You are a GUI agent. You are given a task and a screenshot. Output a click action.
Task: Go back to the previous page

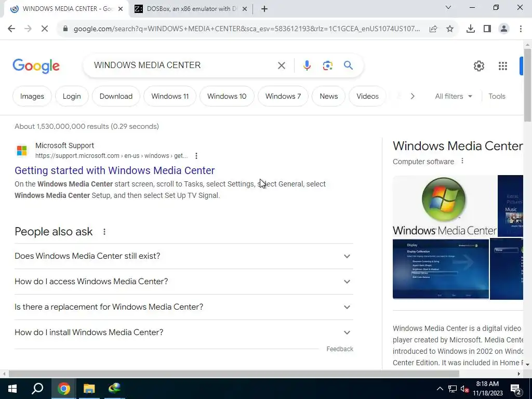[x=11, y=29]
